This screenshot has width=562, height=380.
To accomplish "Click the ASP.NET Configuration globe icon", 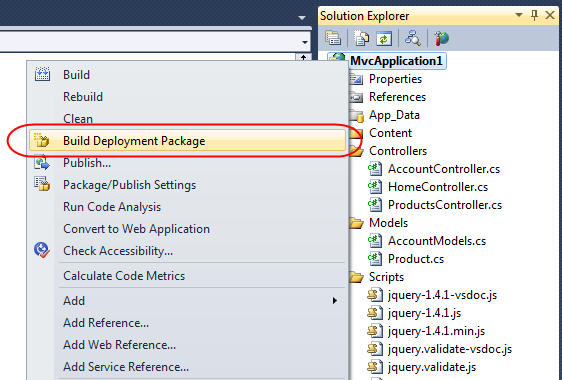I will click(441, 38).
